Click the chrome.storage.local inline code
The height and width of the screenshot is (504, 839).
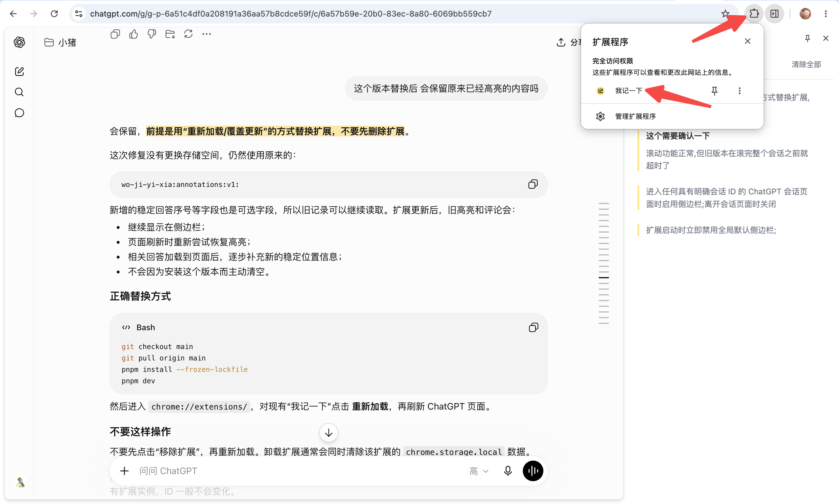[x=454, y=452]
